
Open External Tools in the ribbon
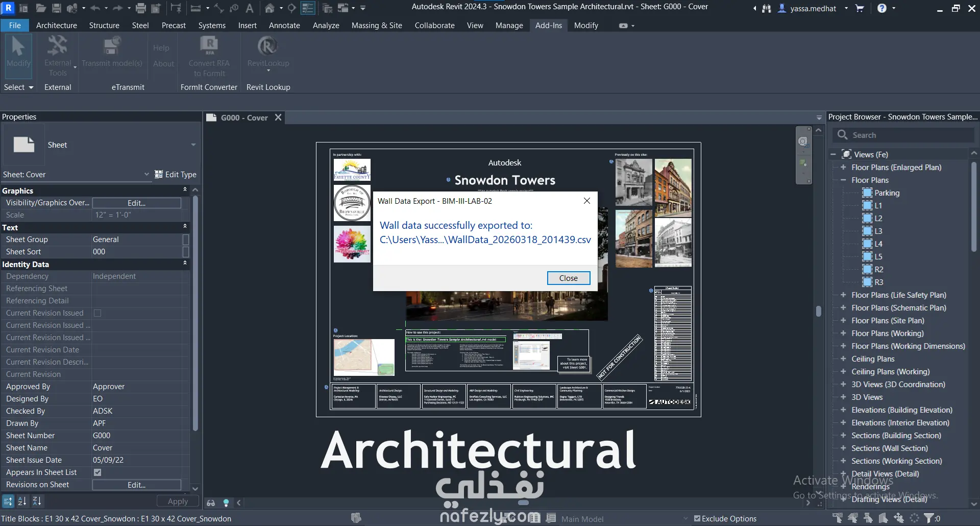coord(58,56)
